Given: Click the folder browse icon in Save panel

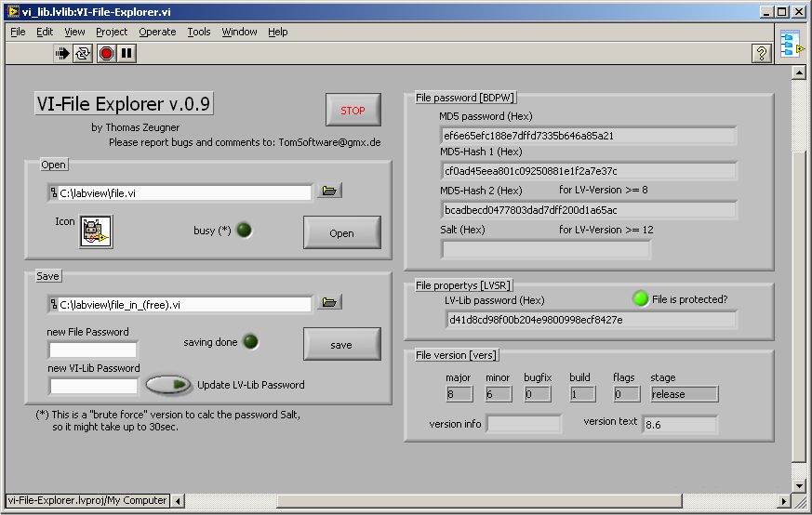Looking at the screenshot, I should pos(329,302).
